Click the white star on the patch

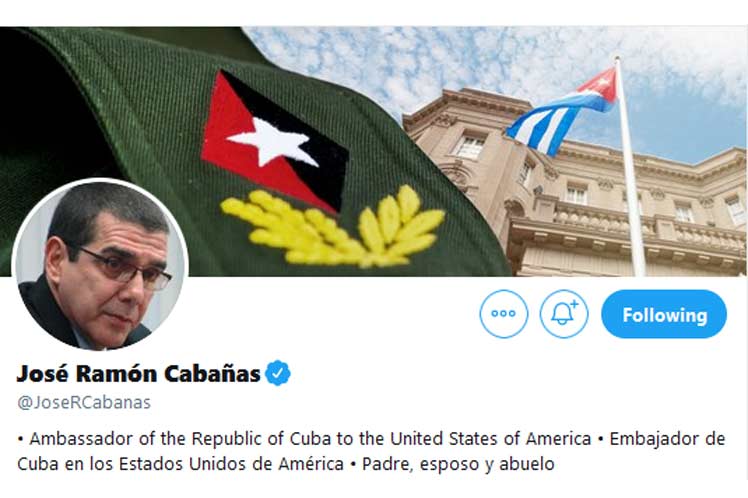tap(272, 141)
